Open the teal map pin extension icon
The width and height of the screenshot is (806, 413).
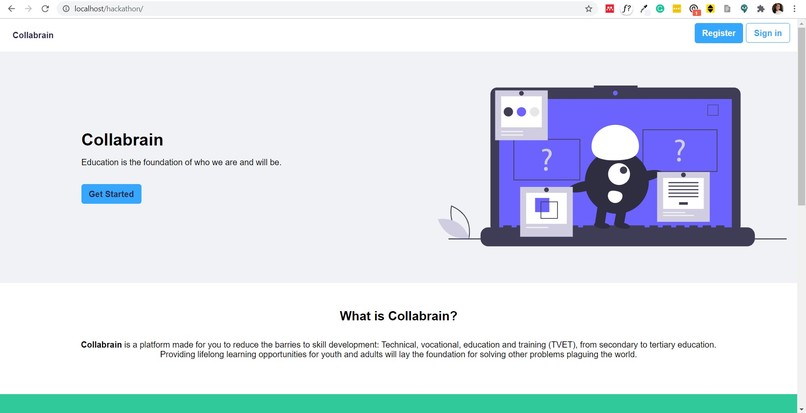(x=744, y=9)
